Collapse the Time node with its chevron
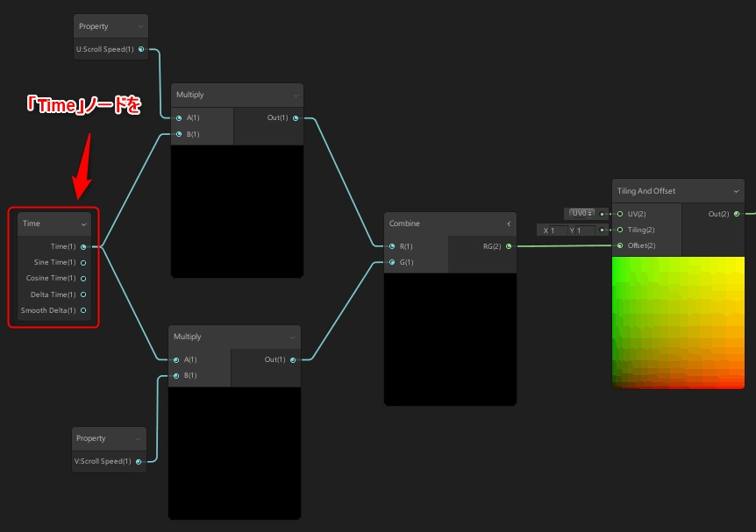 point(84,224)
